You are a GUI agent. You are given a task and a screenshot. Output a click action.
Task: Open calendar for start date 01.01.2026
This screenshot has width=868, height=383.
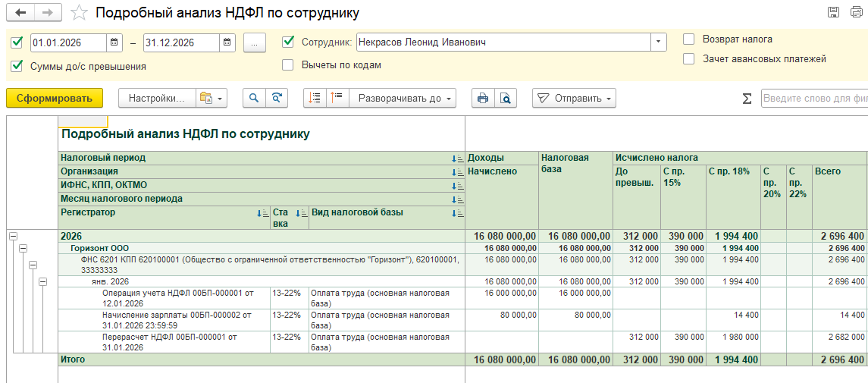[x=114, y=42]
